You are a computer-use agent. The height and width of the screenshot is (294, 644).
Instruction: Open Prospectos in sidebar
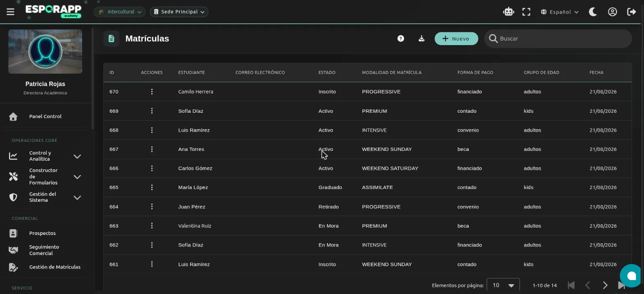pyautogui.click(x=42, y=233)
